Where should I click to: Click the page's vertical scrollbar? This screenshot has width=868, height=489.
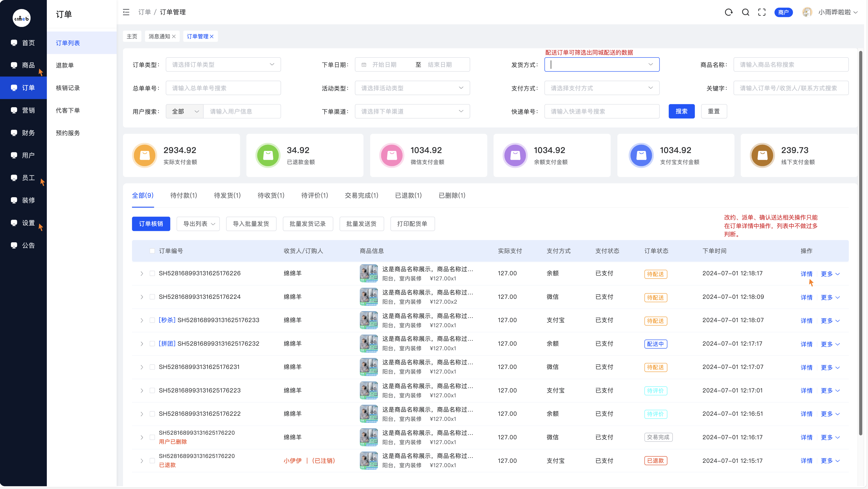[860, 243]
